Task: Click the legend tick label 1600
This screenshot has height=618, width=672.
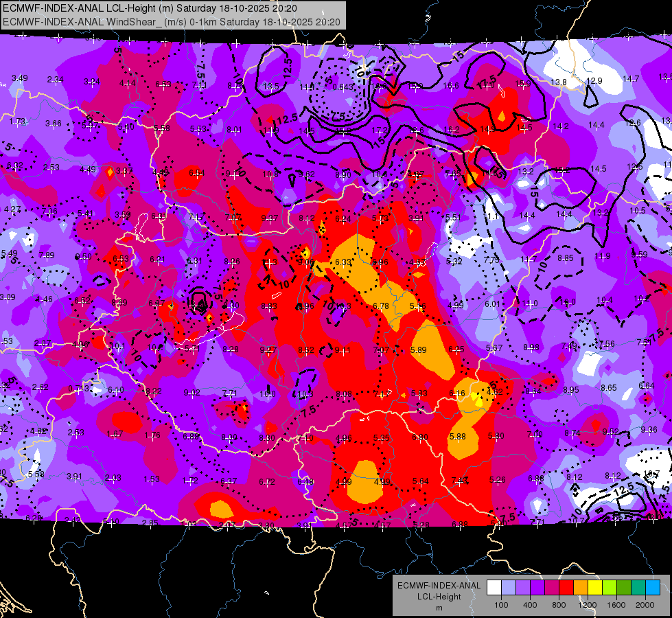Action: [x=616, y=605]
